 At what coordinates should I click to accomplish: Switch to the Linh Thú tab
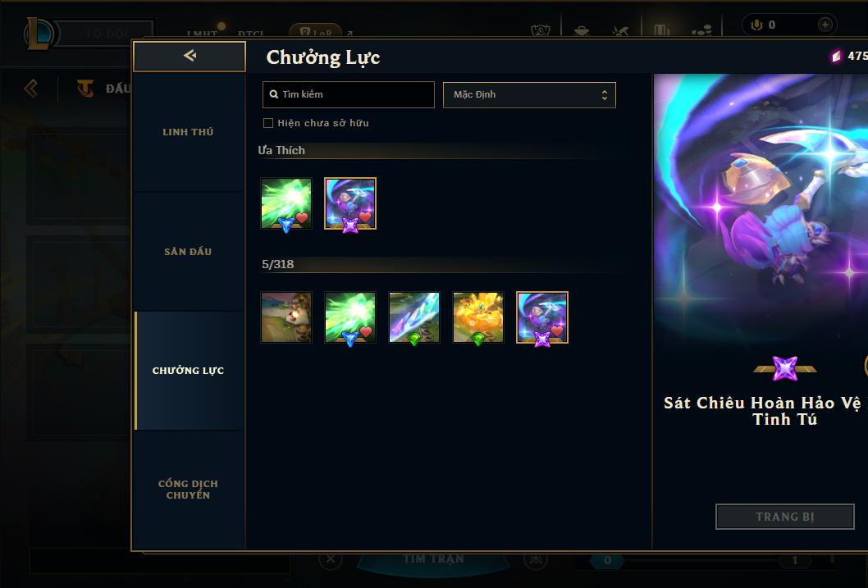point(188,132)
